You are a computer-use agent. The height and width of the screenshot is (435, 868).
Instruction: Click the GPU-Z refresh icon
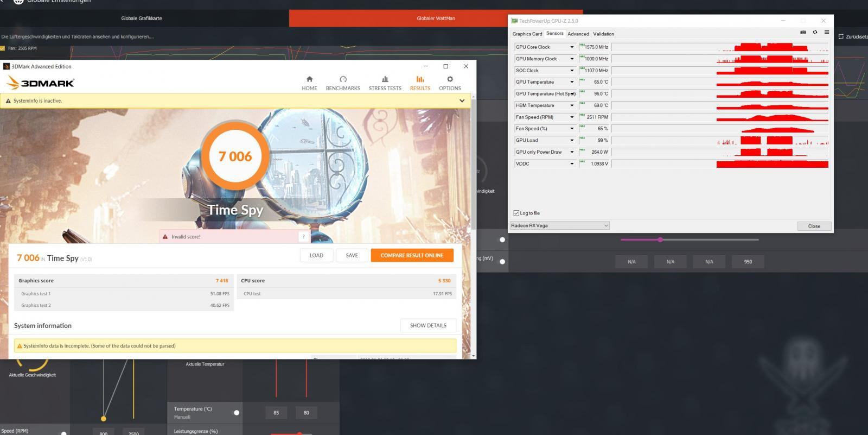tap(815, 32)
